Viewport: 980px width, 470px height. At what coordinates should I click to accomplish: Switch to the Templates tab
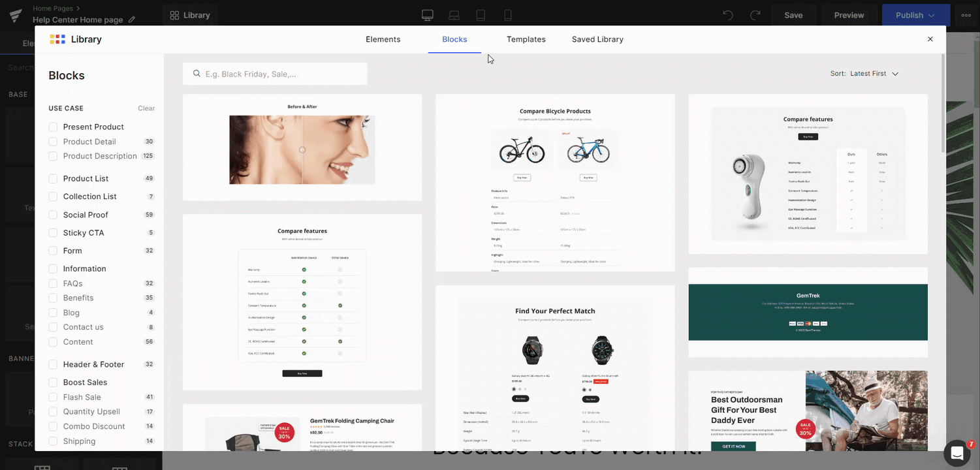point(526,39)
